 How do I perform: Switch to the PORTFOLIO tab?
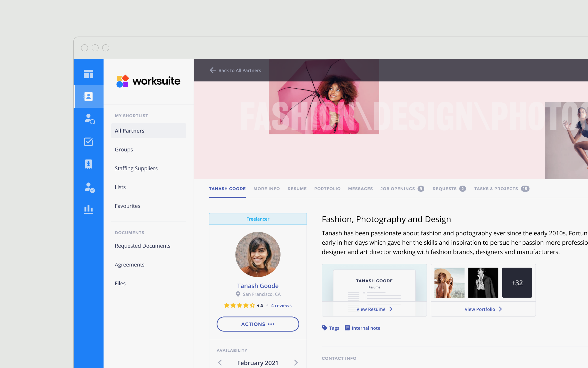pos(327,189)
